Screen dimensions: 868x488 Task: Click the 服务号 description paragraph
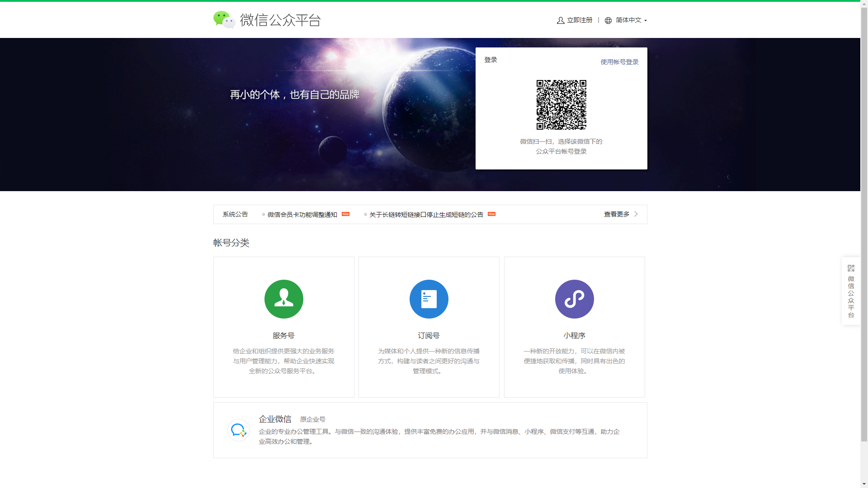(x=283, y=361)
